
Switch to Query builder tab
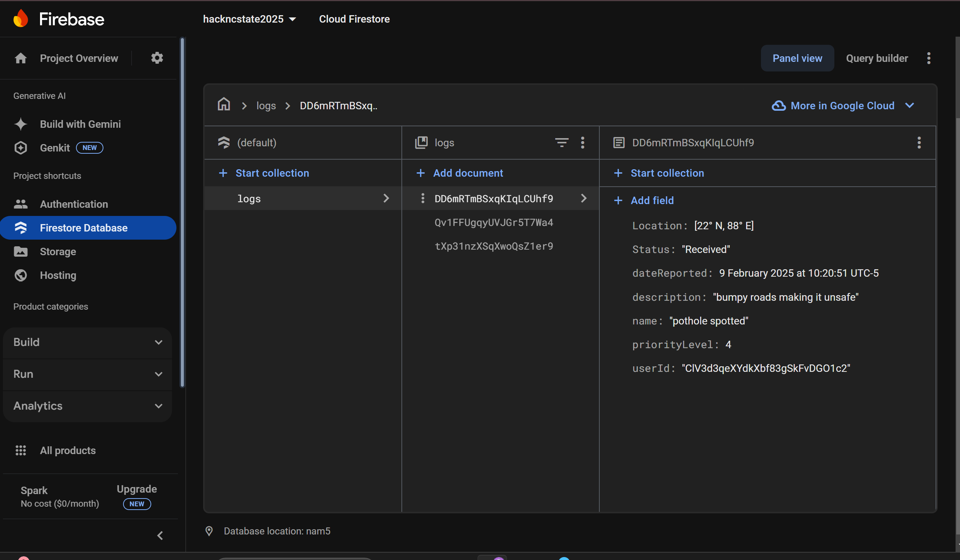coord(877,58)
